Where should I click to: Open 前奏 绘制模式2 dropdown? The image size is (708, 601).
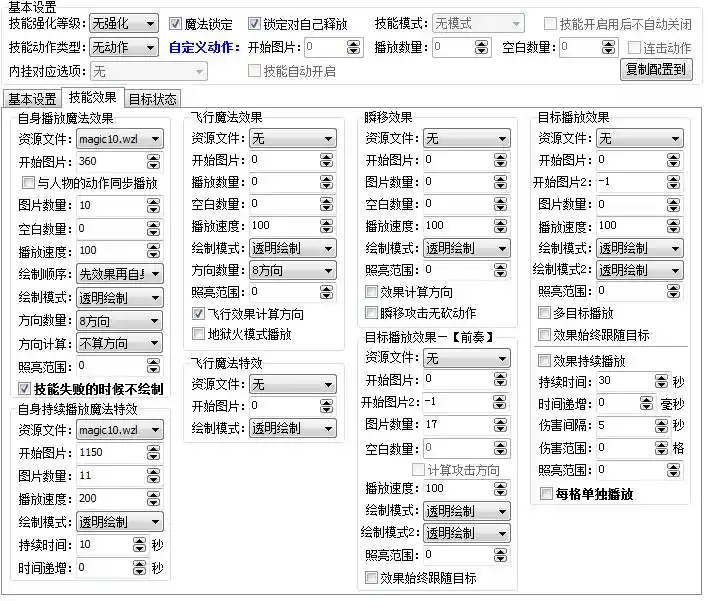466,533
